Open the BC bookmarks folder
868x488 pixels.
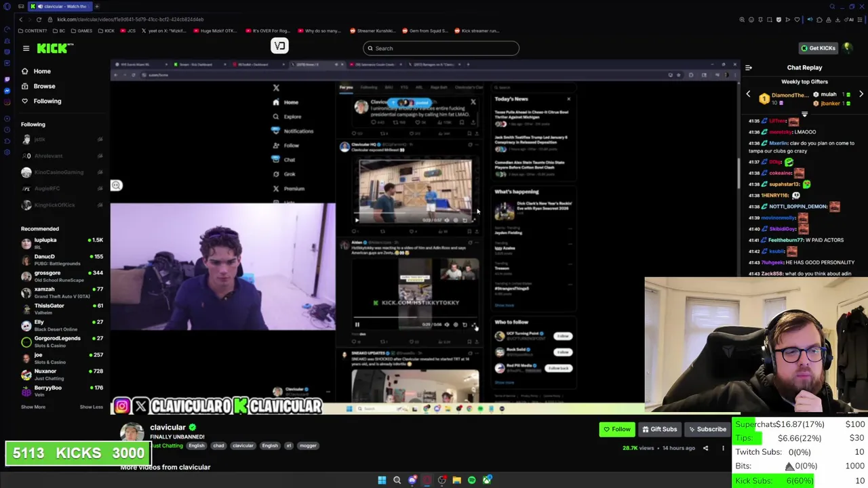point(59,30)
